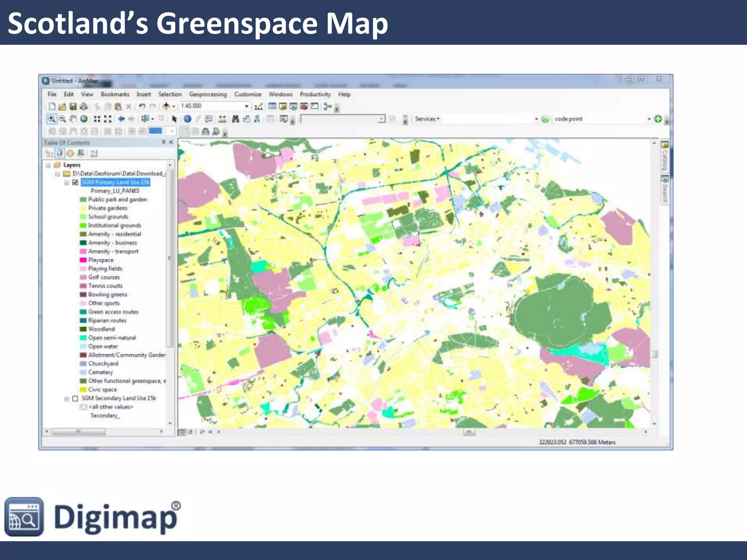
Task: Pause map drawing button
Action: click(210, 432)
